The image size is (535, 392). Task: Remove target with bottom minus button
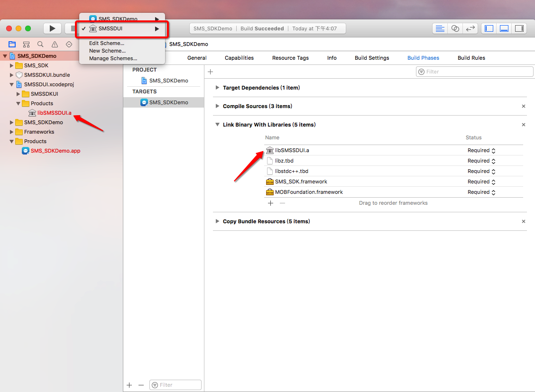(141, 385)
